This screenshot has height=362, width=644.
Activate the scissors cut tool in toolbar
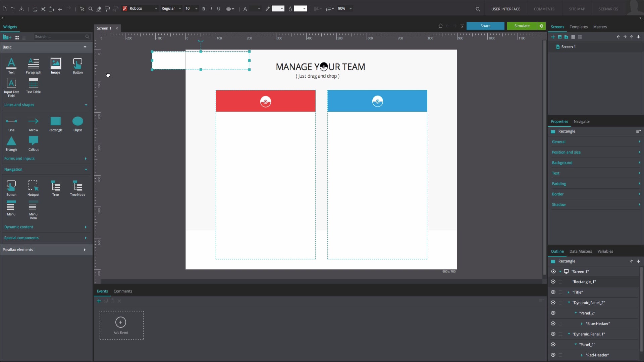point(43,9)
